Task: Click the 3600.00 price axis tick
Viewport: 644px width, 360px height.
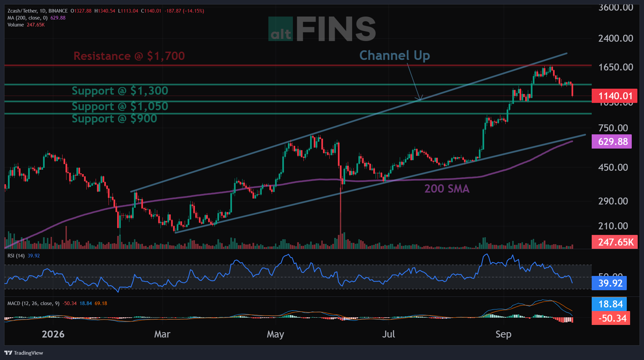Action: 616,8
